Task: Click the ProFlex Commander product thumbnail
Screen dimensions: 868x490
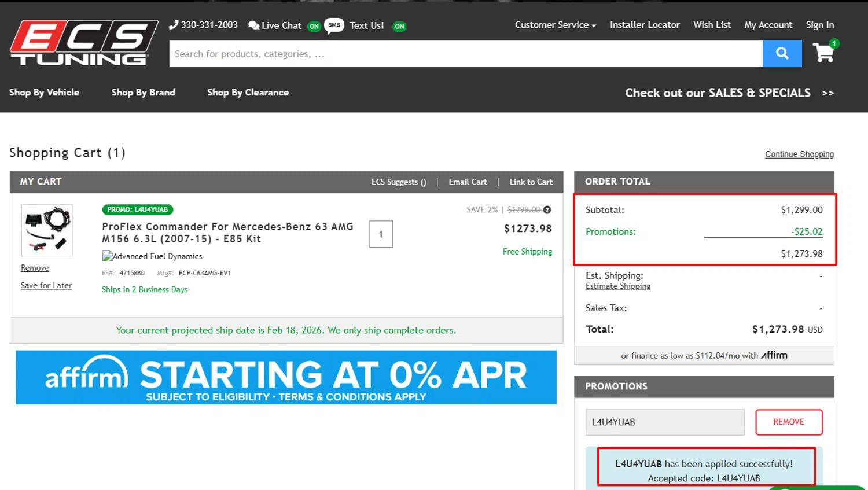Action: tap(47, 230)
